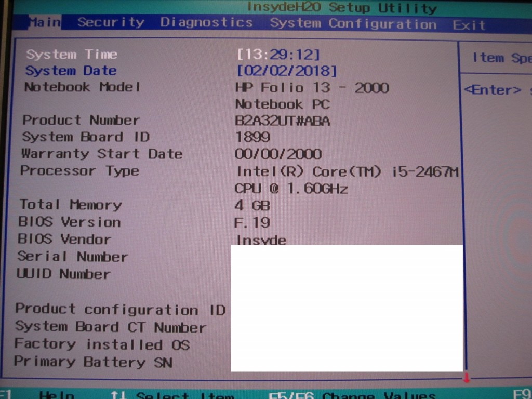
Task: Click the System Date label
Action: coord(71,71)
